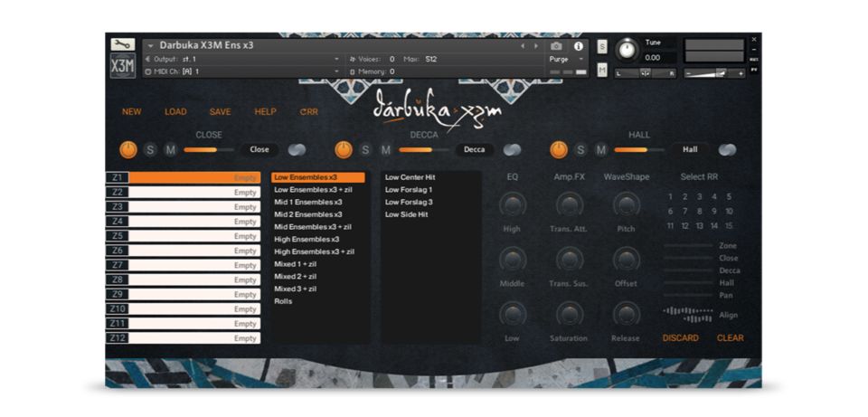Take a snapshot with the camera icon
Viewport: 868px width, 417px height.
point(556,46)
